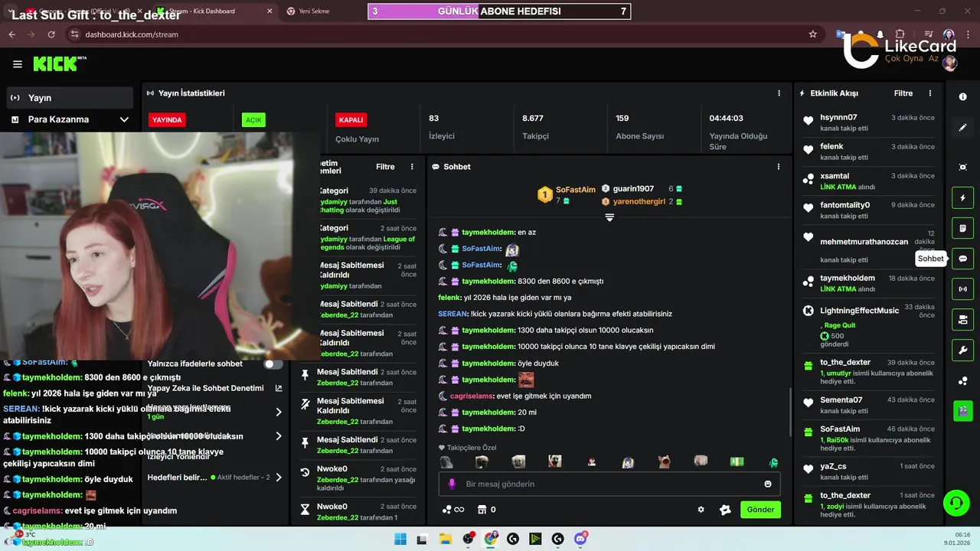Image resolution: width=980 pixels, height=551 pixels.
Task: Click the pencil edit icon in sidebar
Action: (963, 128)
